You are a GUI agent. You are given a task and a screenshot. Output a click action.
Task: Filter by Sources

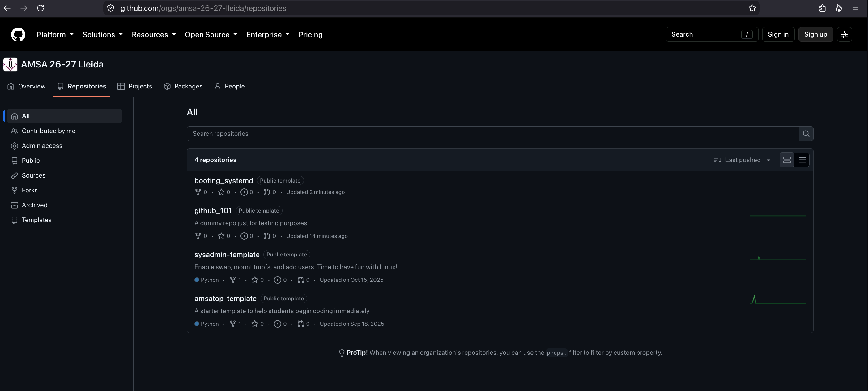[x=64, y=175]
